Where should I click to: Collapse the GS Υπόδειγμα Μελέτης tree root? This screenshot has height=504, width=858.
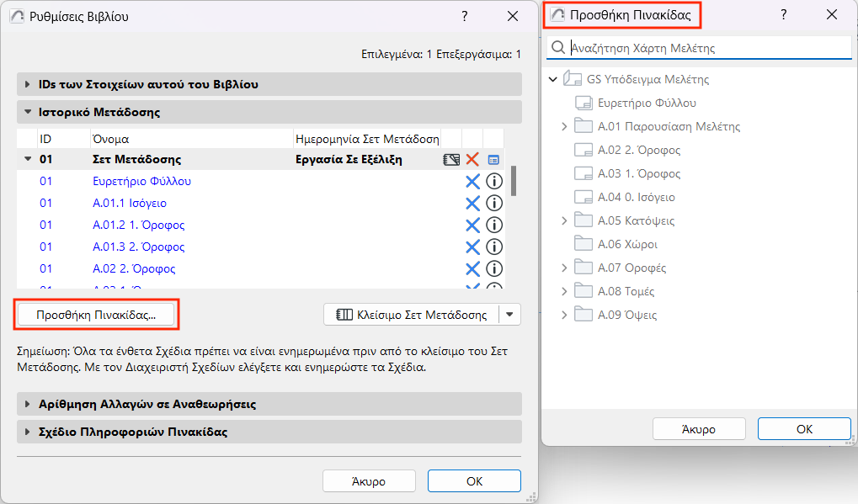[x=553, y=80]
